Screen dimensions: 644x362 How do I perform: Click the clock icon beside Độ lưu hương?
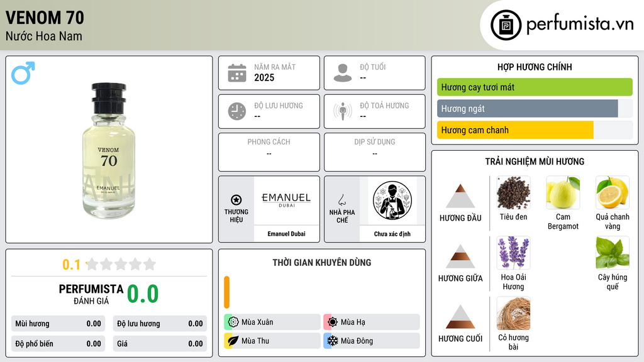pos(237,111)
